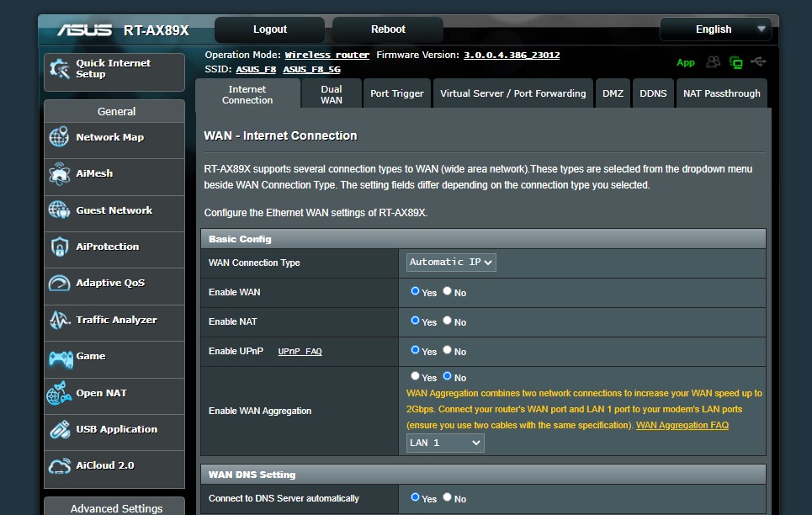The image size is (812, 515).
Task: Open the DMZ tab
Action: coord(613,93)
